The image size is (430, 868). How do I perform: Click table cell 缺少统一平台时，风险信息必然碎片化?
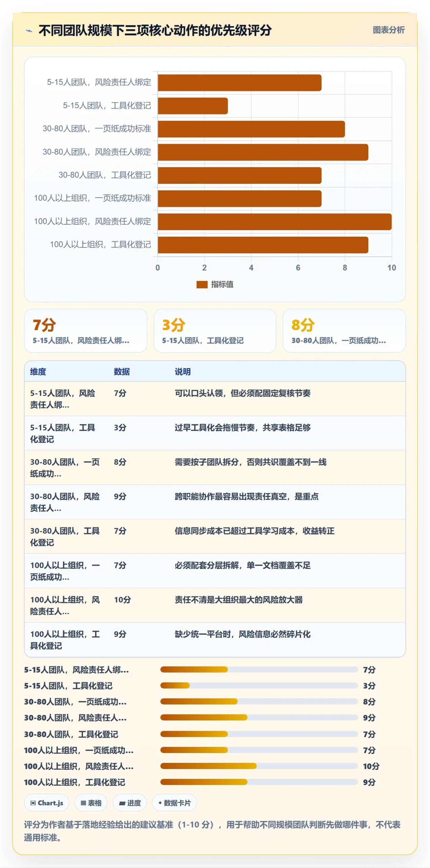pyautogui.click(x=243, y=634)
